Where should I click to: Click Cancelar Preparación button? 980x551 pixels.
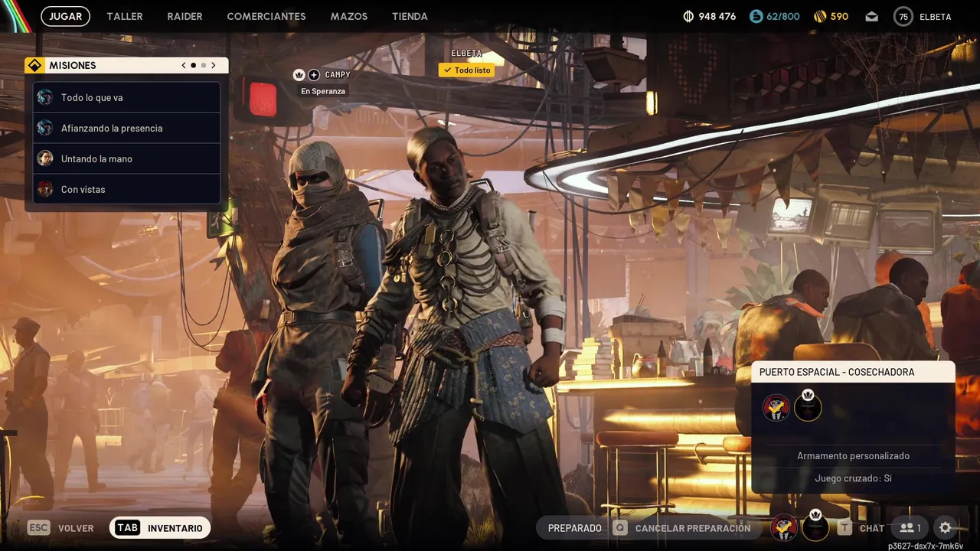(x=685, y=527)
